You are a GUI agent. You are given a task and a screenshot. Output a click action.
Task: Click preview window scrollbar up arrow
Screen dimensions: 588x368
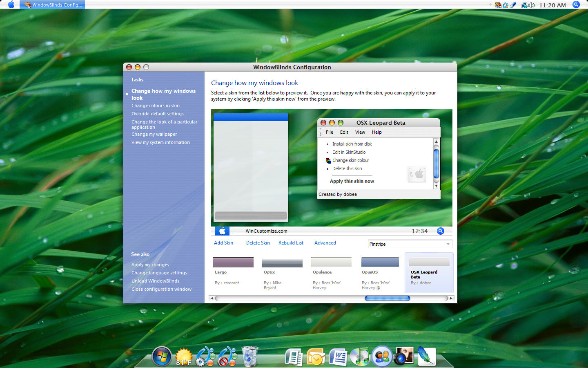(x=436, y=141)
